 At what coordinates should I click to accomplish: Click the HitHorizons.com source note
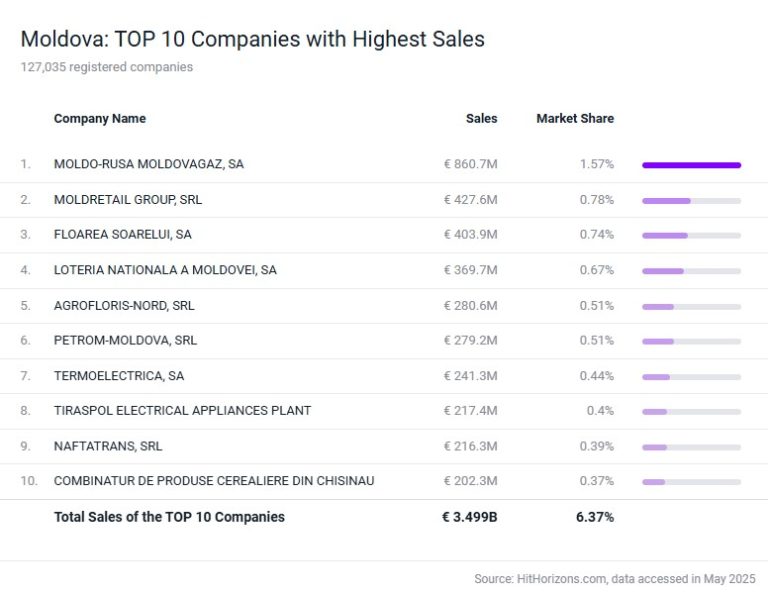tap(615, 579)
